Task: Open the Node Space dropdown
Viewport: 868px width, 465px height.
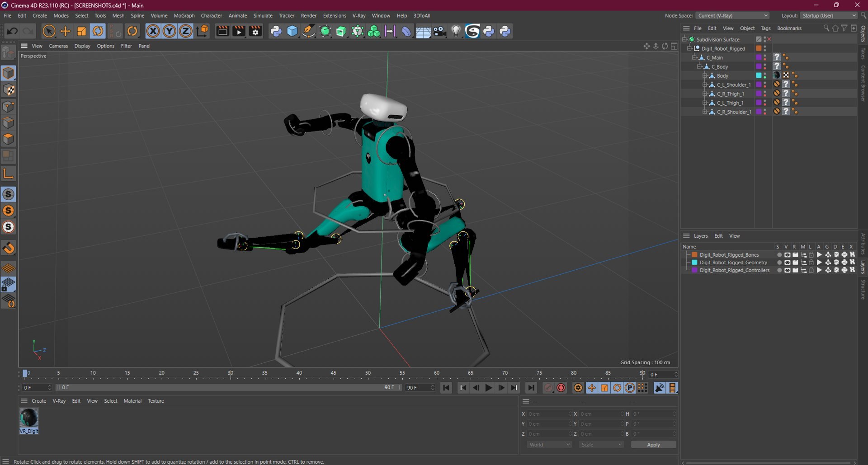Action: pyautogui.click(x=732, y=15)
